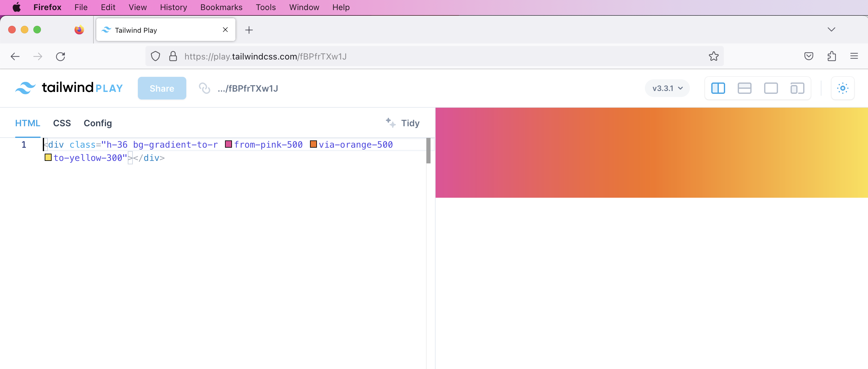Open the Config editor panel

(x=97, y=123)
